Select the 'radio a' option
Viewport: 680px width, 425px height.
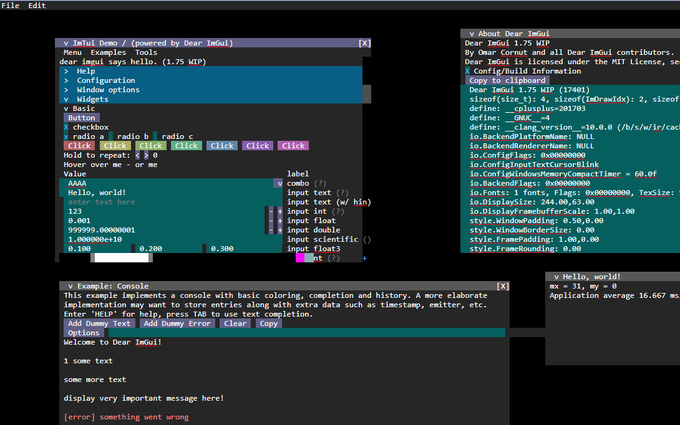click(66, 137)
